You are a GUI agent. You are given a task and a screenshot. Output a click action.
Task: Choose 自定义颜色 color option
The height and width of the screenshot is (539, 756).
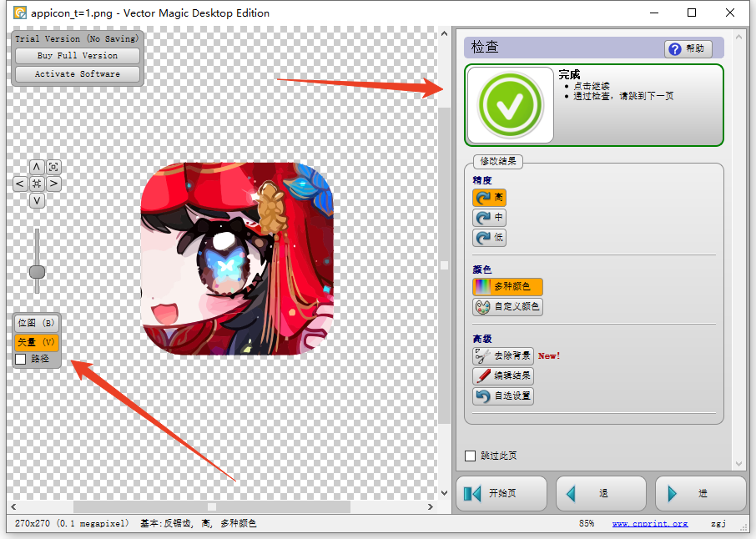(x=507, y=307)
